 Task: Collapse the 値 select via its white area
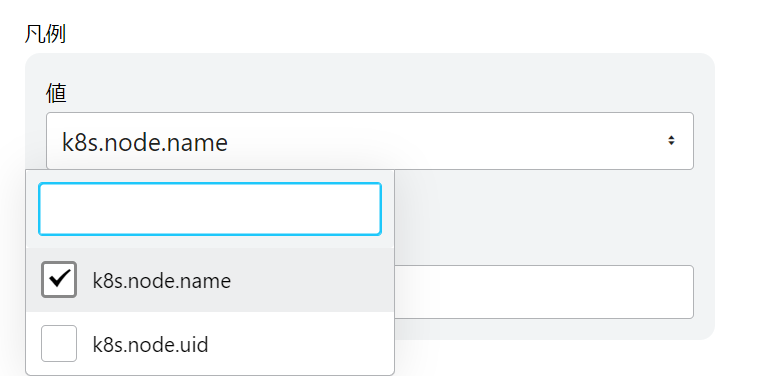click(x=437, y=141)
